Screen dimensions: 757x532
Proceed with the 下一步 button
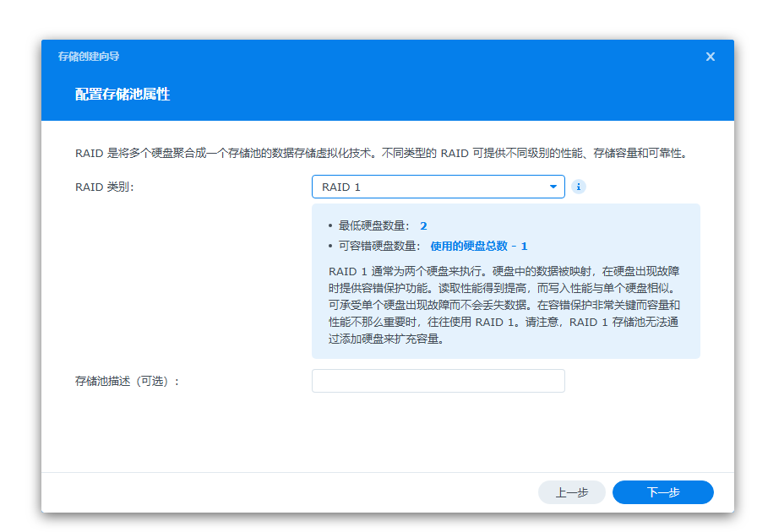[x=662, y=492]
